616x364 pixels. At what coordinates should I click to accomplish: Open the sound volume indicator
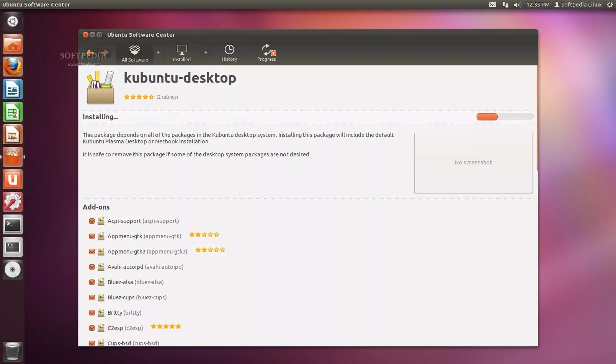[x=518, y=5]
